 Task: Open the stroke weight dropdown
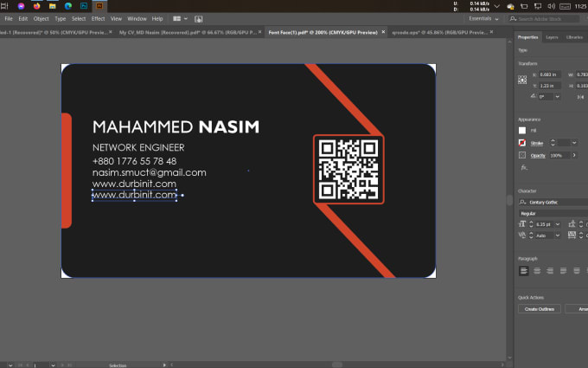(x=574, y=143)
